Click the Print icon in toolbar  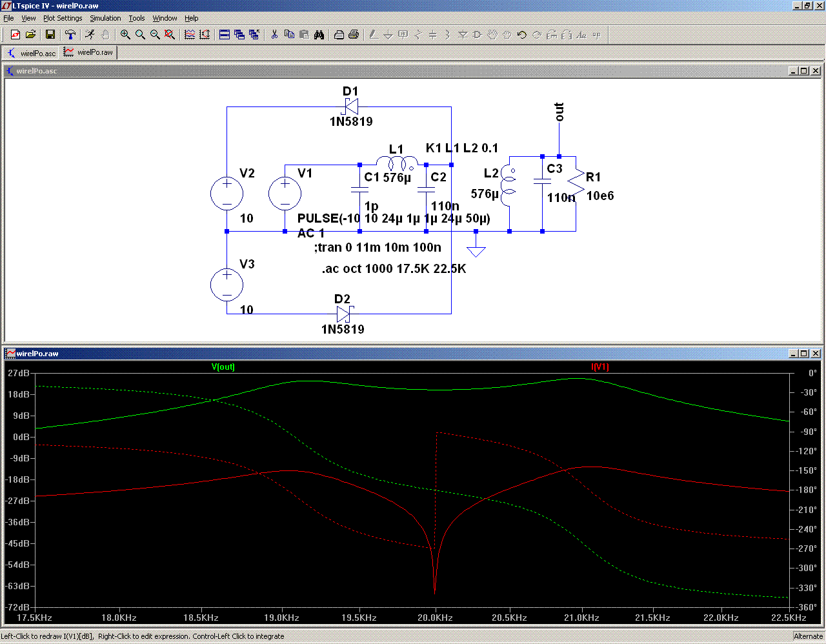coord(354,35)
